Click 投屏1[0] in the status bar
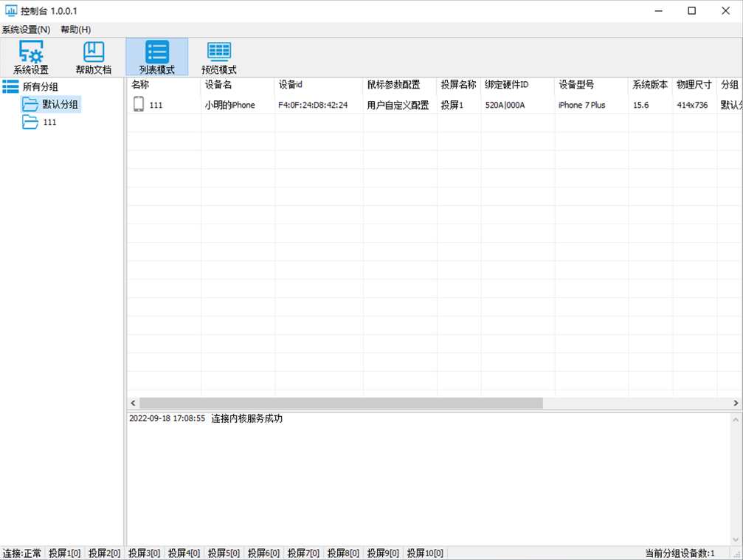Screen dimensions: 743x560 pyautogui.click(x=65, y=553)
